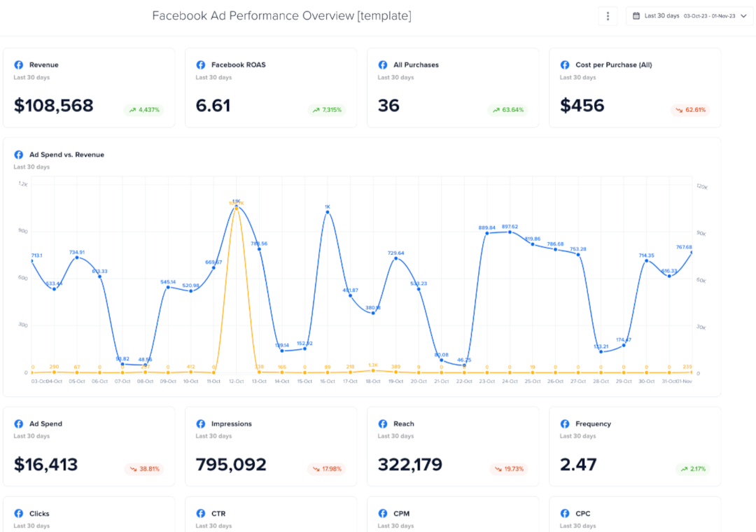Screen dimensions: 756x532
Task: Click the Ad Spend vs. Revenue chart title
Action: 66,154
